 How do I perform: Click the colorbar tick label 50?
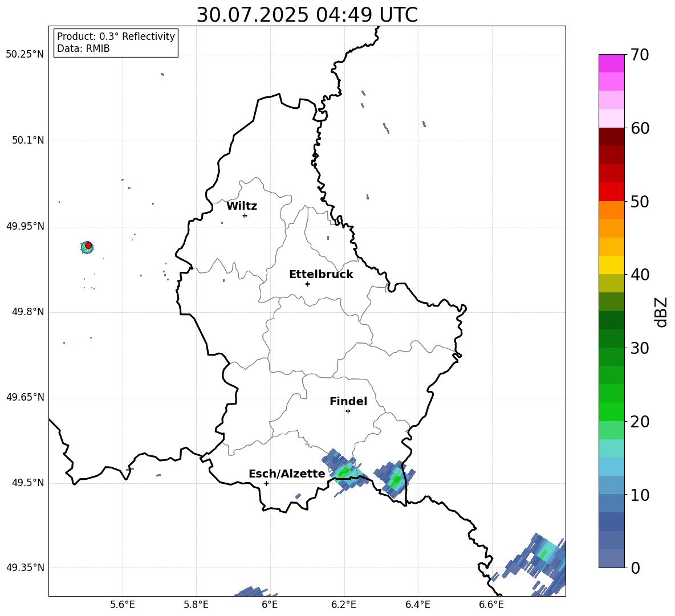click(x=640, y=202)
